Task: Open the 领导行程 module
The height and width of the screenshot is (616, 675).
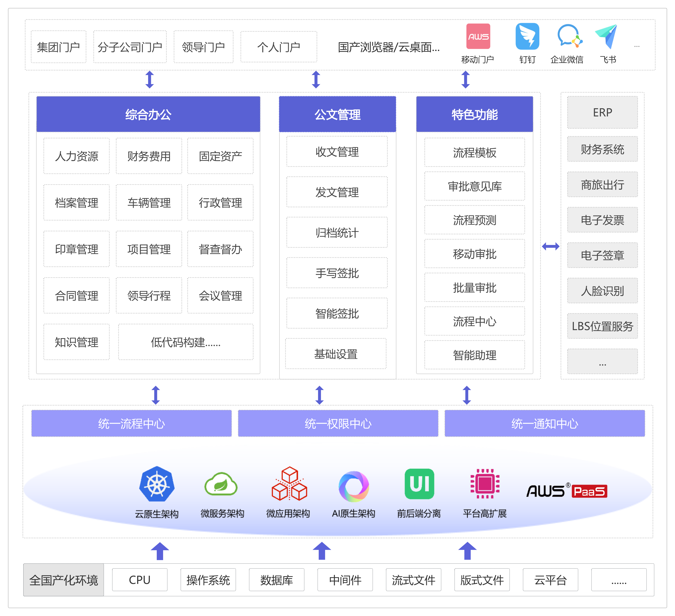Action: (149, 296)
